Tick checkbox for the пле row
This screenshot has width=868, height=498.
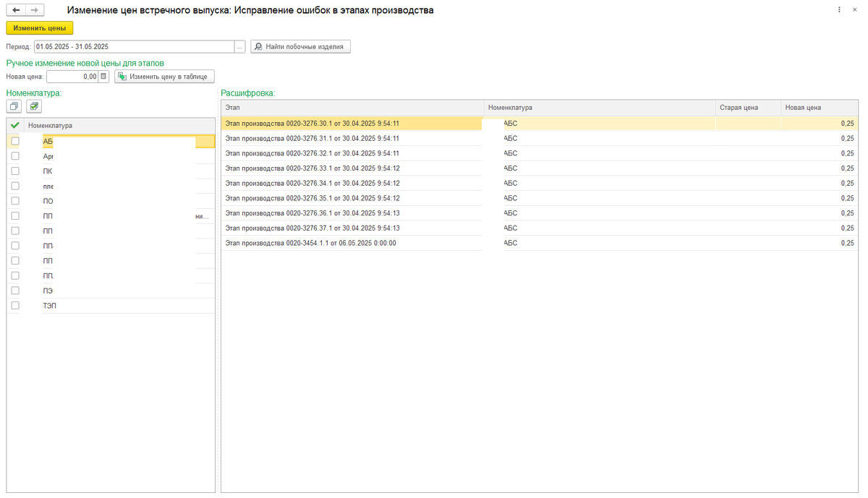pos(15,186)
